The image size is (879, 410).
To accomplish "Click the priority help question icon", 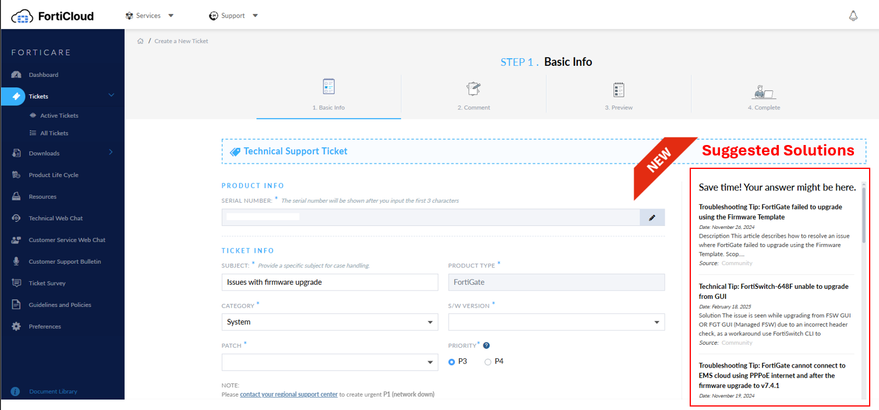I will click(x=486, y=345).
